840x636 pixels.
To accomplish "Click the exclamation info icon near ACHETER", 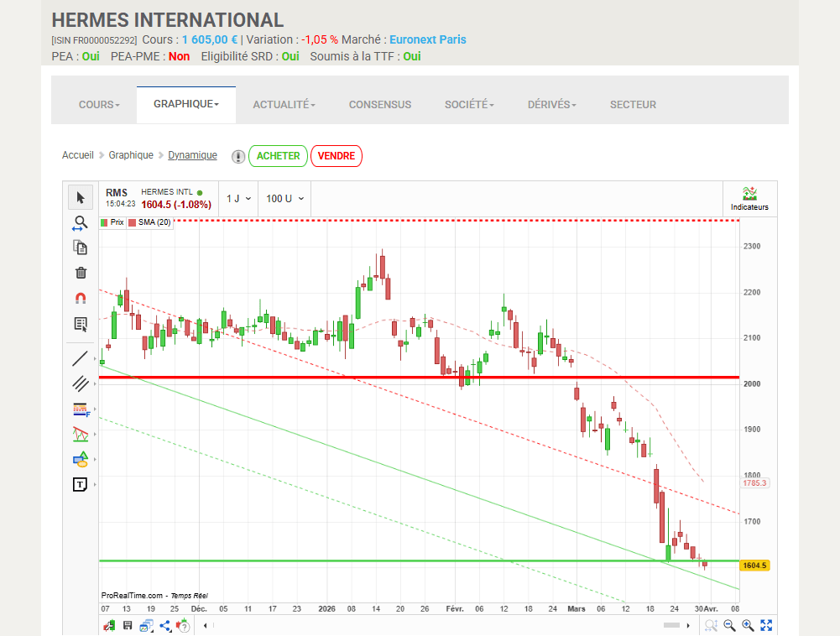I will pos(238,156).
